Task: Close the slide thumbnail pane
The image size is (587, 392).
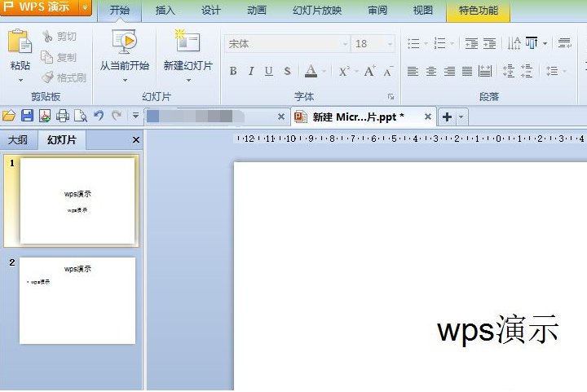Action: point(136,140)
